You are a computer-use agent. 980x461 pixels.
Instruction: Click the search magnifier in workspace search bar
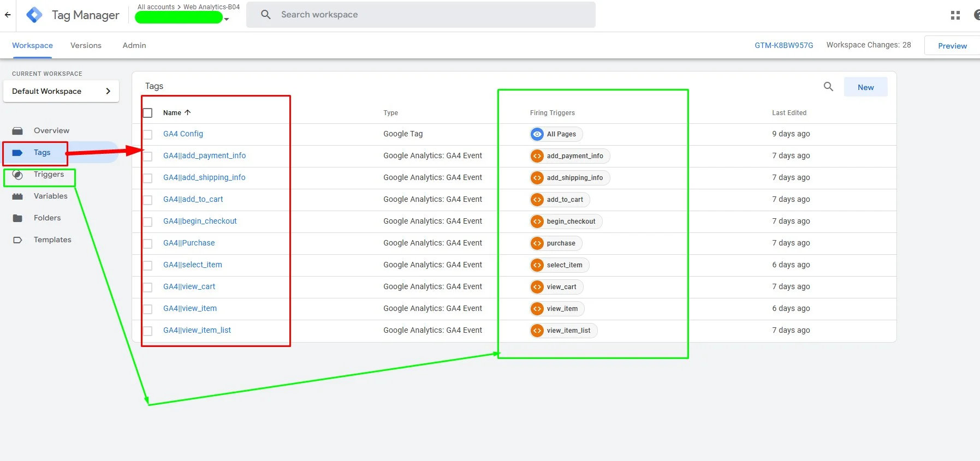tap(266, 15)
